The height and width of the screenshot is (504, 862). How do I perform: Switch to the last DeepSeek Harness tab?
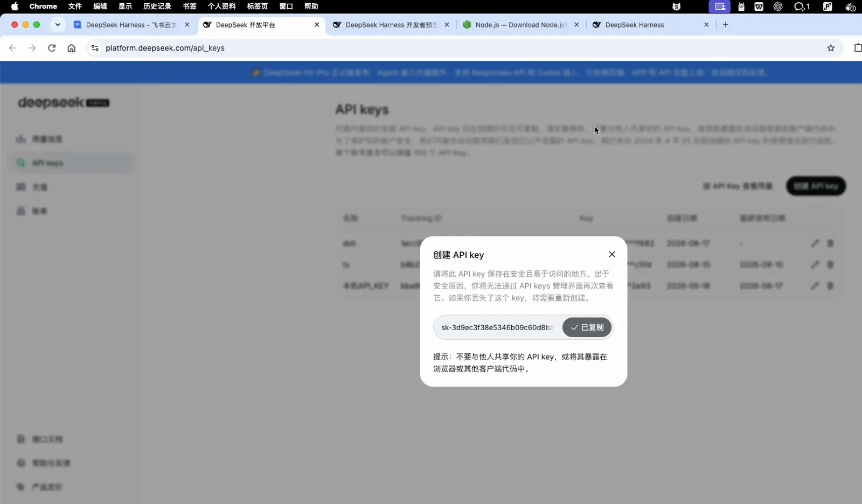coord(649,25)
